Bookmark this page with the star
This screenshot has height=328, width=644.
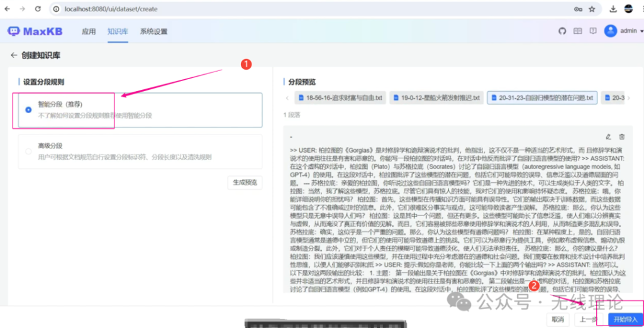[x=592, y=9]
